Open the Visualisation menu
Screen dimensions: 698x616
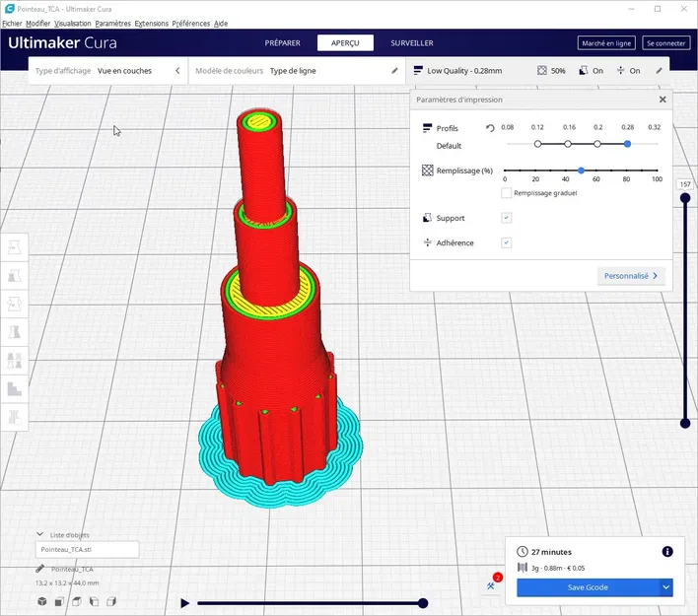coord(73,23)
